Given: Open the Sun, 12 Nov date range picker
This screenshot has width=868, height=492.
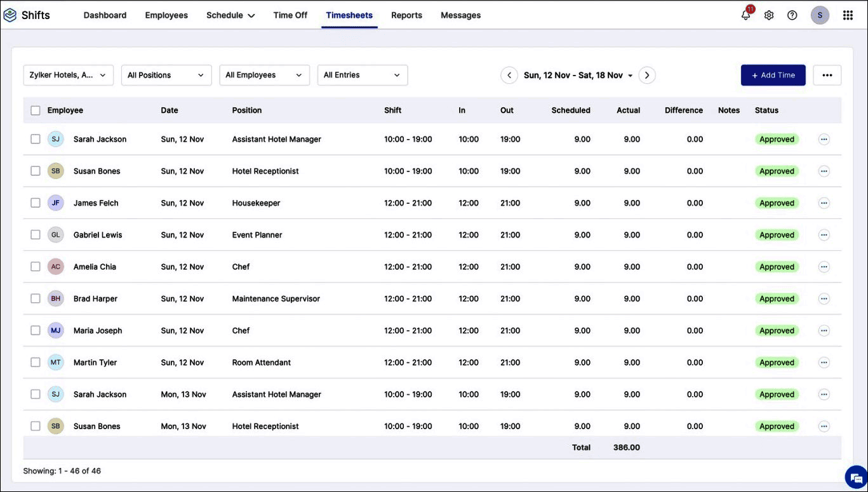Looking at the screenshot, I should click(575, 74).
